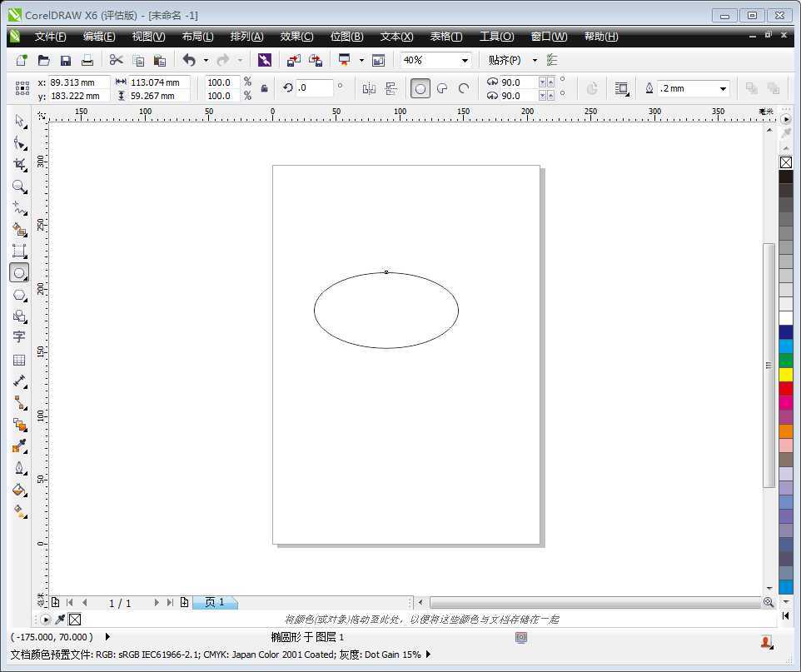This screenshot has width=801, height=672.
Task: Open the 效果 menu
Action: coord(296,36)
